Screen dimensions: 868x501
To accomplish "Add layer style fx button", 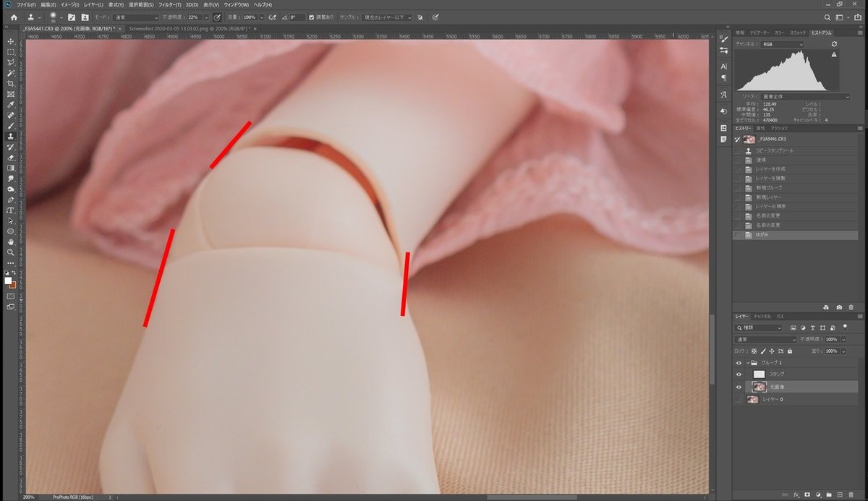I will [x=796, y=495].
